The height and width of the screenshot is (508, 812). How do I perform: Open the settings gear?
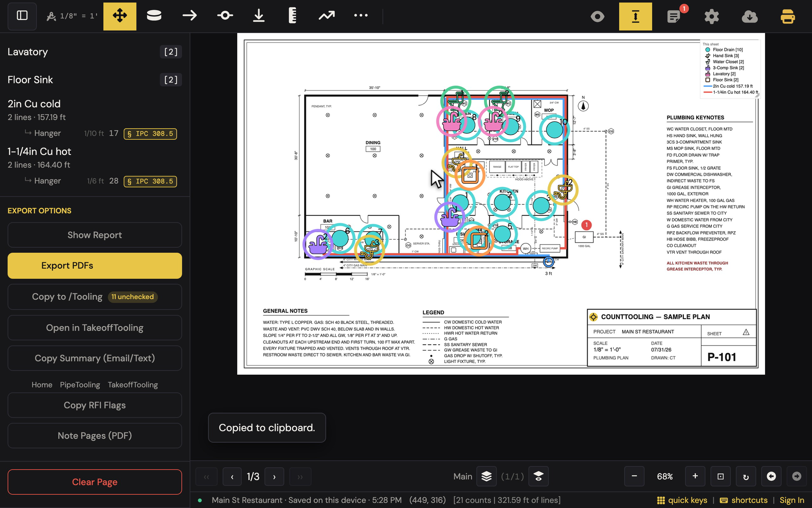712,17
